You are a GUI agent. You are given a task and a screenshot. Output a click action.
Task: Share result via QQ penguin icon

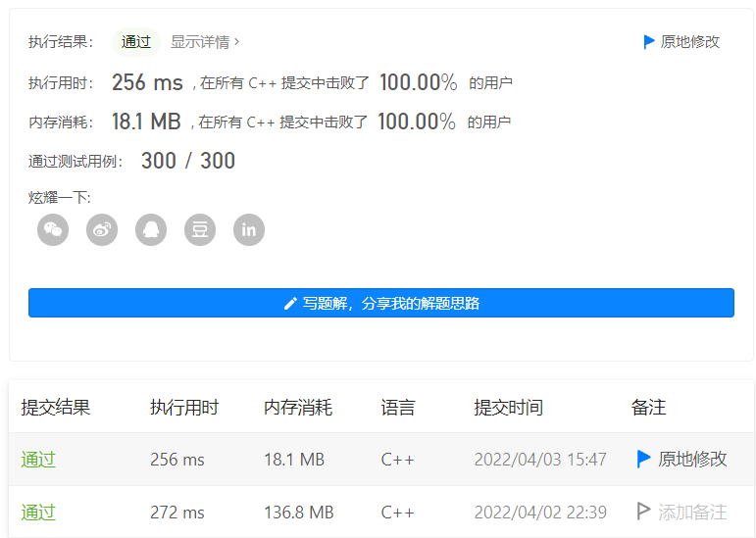click(151, 229)
